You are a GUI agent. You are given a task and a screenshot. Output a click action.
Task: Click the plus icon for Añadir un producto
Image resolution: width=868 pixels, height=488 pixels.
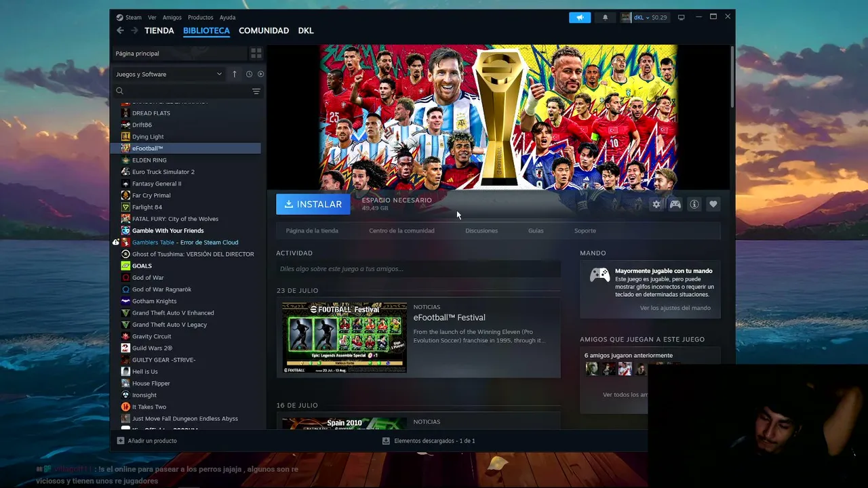point(121,441)
